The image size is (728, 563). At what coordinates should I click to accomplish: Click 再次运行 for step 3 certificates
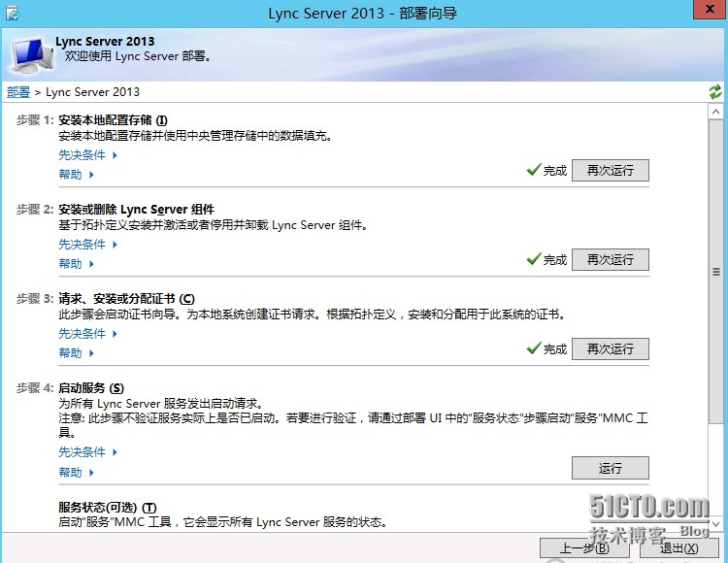[611, 348]
